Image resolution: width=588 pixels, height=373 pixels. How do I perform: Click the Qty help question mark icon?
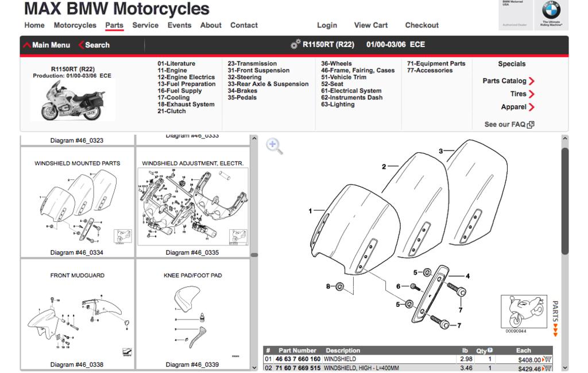pyautogui.click(x=490, y=350)
